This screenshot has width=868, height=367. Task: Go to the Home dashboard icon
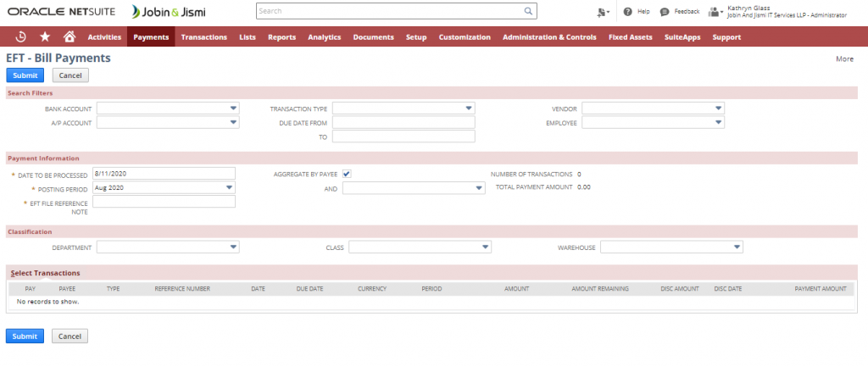pyautogui.click(x=69, y=36)
